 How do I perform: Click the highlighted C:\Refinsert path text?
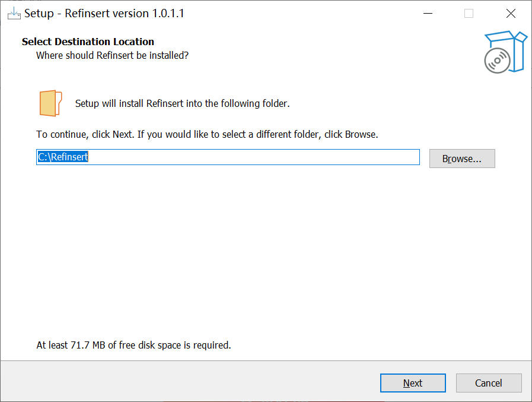(63, 157)
